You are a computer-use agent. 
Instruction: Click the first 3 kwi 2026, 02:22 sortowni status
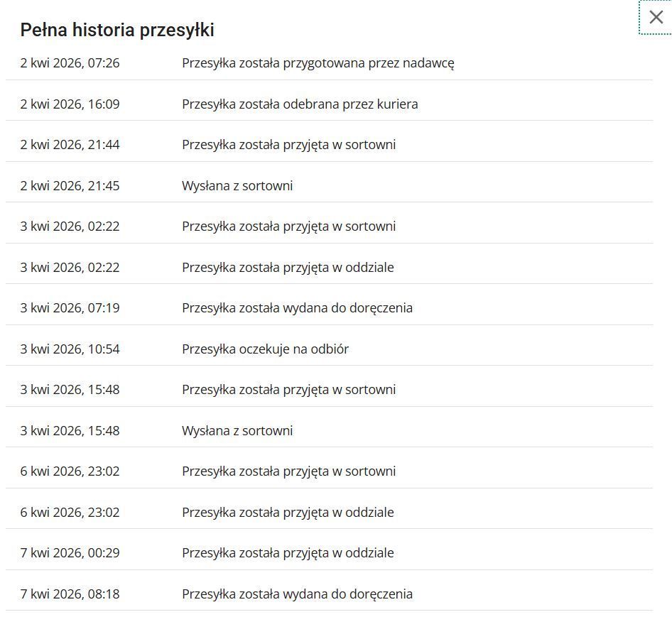tap(288, 226)
